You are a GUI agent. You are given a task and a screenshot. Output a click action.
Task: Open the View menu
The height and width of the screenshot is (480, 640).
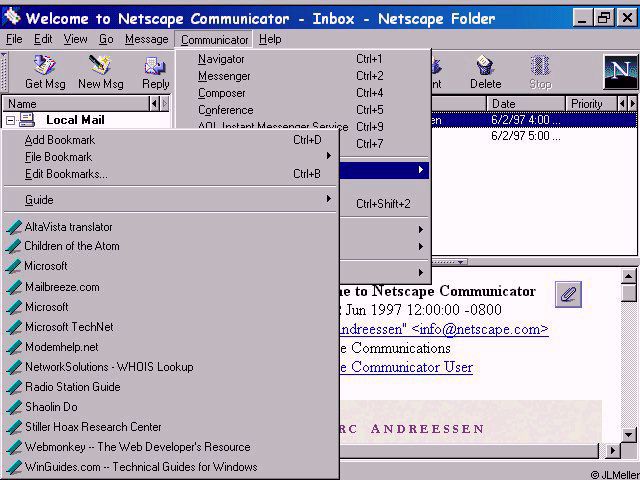pyautogui.click(x=76, y=39)
